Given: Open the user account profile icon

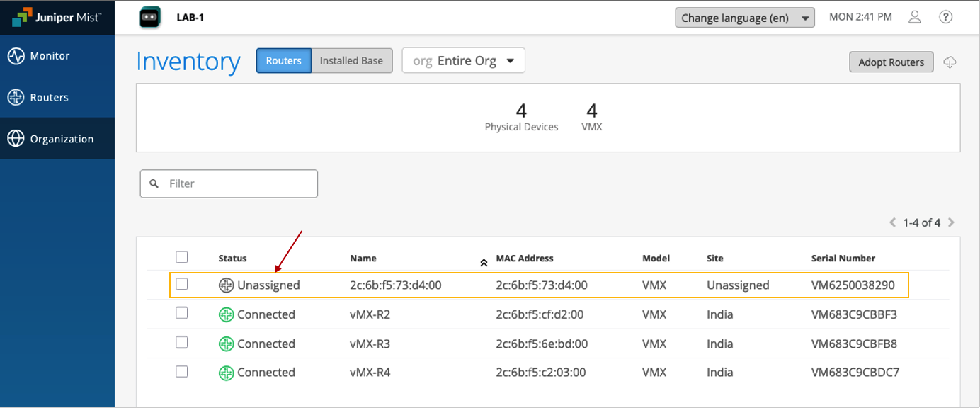Looking at the screenshot, I should pos(915,18).
